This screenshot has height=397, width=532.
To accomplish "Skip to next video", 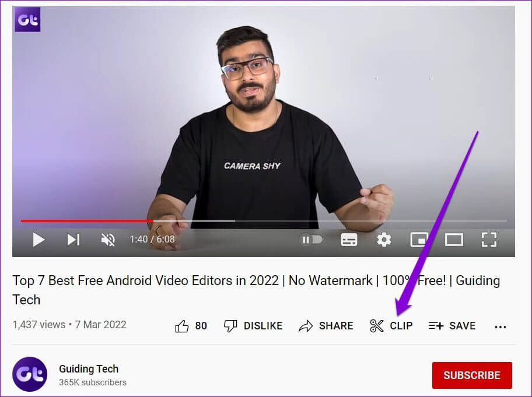I will click(x=73, y=240).
